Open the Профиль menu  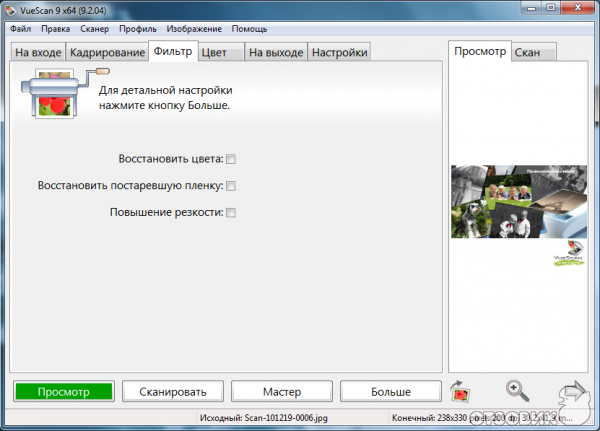click(138, 30)
